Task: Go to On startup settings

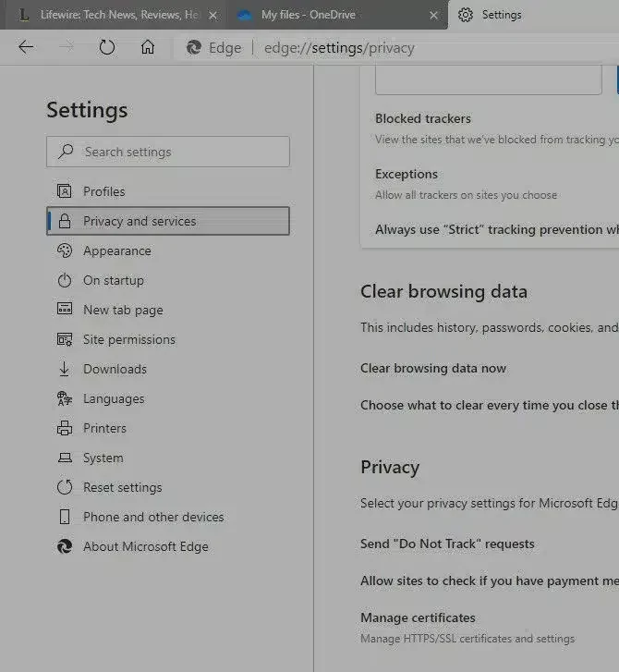Action: click(168, 280)
